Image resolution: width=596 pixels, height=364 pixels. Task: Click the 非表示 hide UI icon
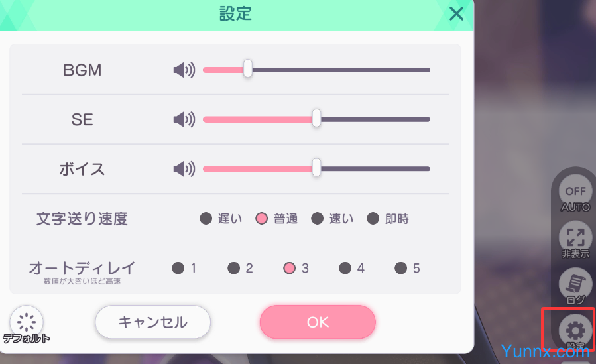point(575,239)
